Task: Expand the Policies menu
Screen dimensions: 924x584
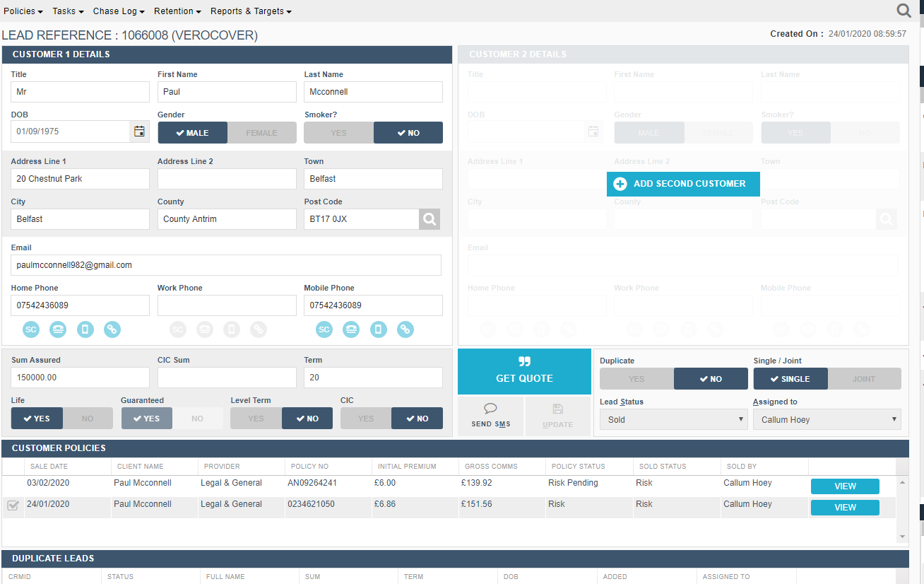Action: pyautogui.click(x=23, y=11)
